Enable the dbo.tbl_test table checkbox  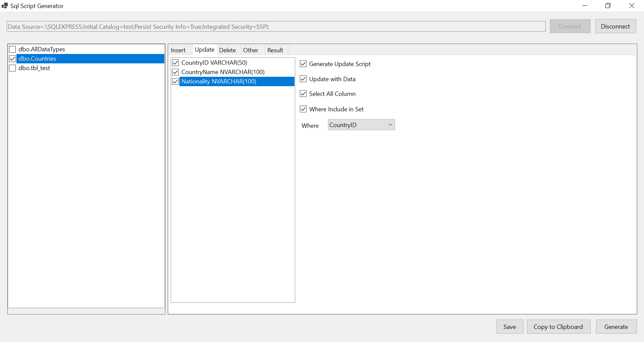(12, 68)
